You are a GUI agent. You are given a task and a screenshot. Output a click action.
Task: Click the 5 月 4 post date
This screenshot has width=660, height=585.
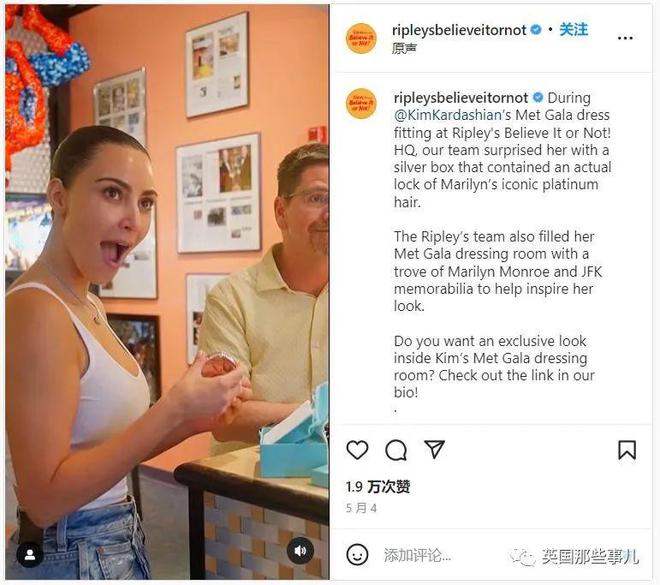pyautogui.click(x=361, y=508)
